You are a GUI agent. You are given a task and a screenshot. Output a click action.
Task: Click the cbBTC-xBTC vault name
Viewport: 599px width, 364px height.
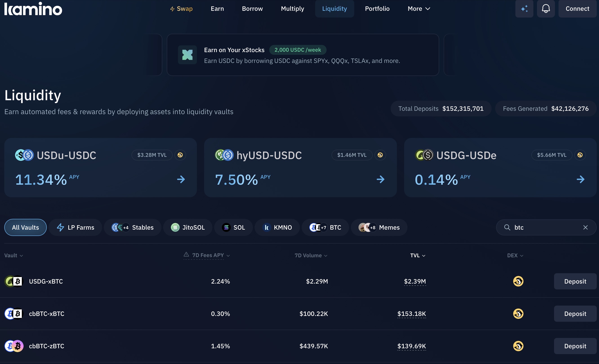pos(47,314)
